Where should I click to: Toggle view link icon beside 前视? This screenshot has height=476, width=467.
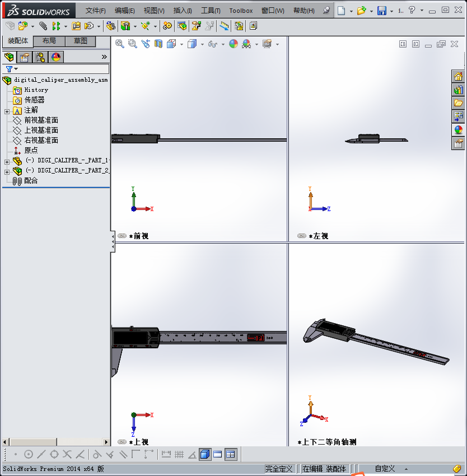point(122,236)
